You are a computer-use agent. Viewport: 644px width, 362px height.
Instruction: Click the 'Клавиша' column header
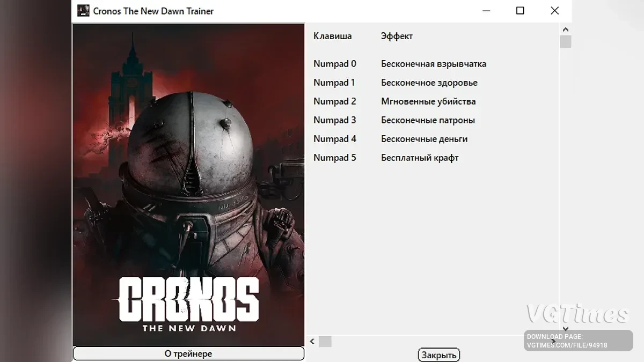(x=333, y=36)
